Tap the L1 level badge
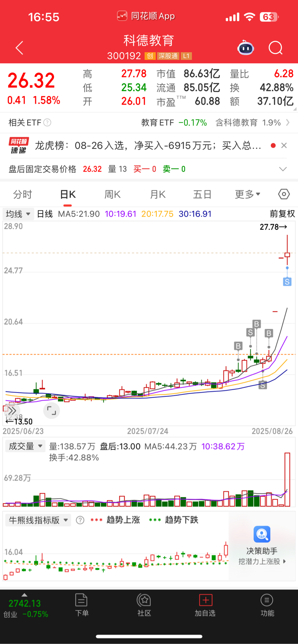This screenshot has width=298, height=644. (x=187, y=56)
